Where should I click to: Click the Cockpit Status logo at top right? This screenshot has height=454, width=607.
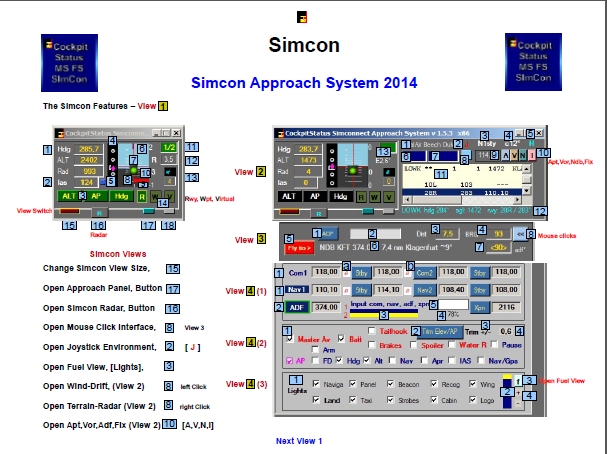pos(533,62)
